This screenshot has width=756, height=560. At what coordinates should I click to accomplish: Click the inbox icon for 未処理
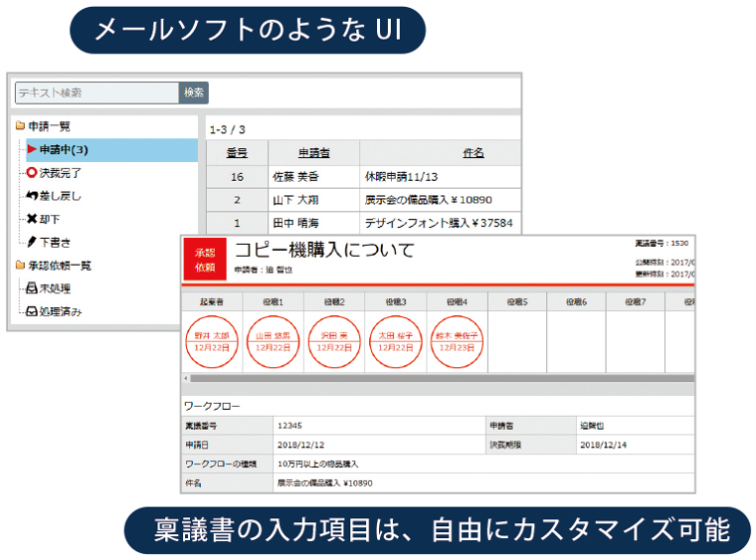click(32, 288)
